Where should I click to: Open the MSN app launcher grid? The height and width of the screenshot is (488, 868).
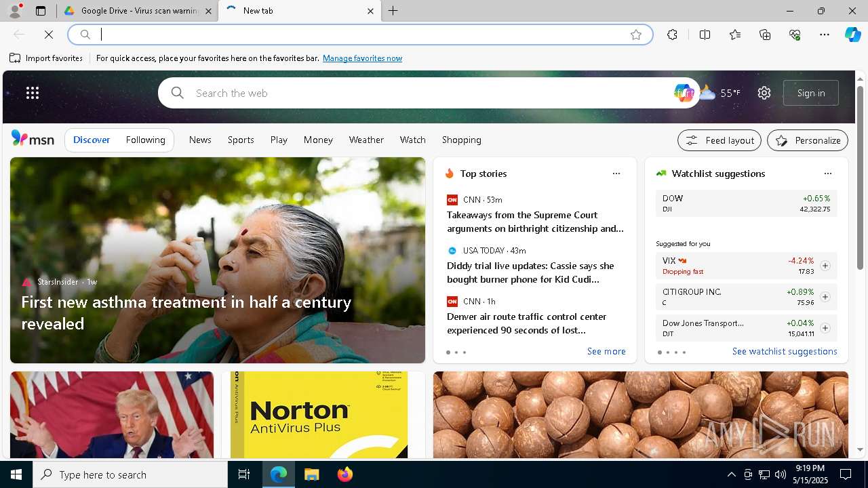point(33,93)
